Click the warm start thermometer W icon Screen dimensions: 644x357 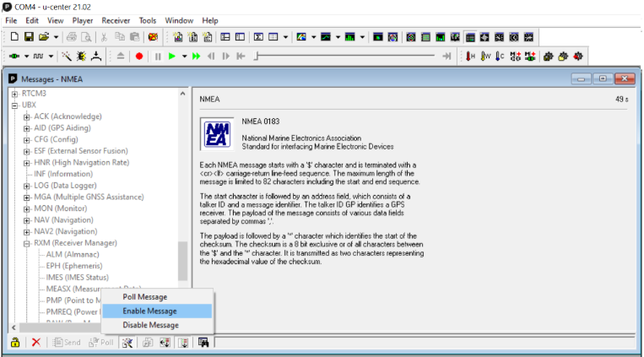point(485,56)
